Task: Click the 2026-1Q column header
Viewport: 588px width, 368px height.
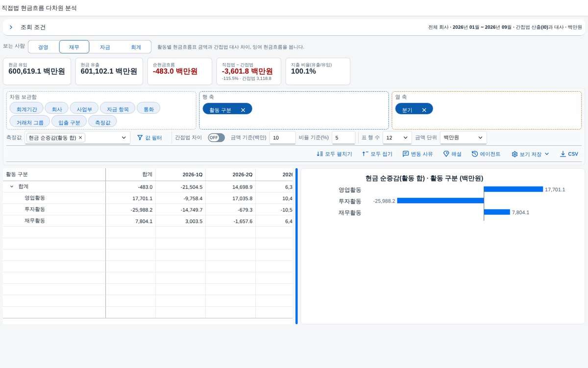Action: click(x=181, y=175)
